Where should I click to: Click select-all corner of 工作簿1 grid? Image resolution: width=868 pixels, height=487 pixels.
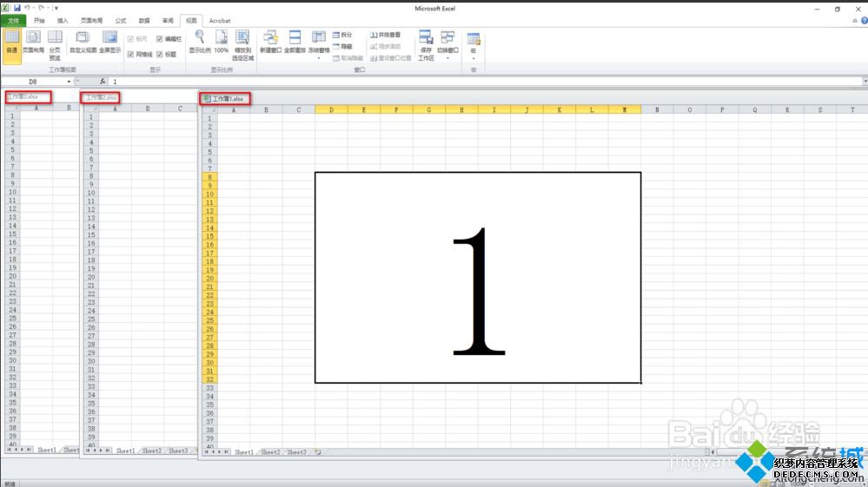(x=209, y=109)
